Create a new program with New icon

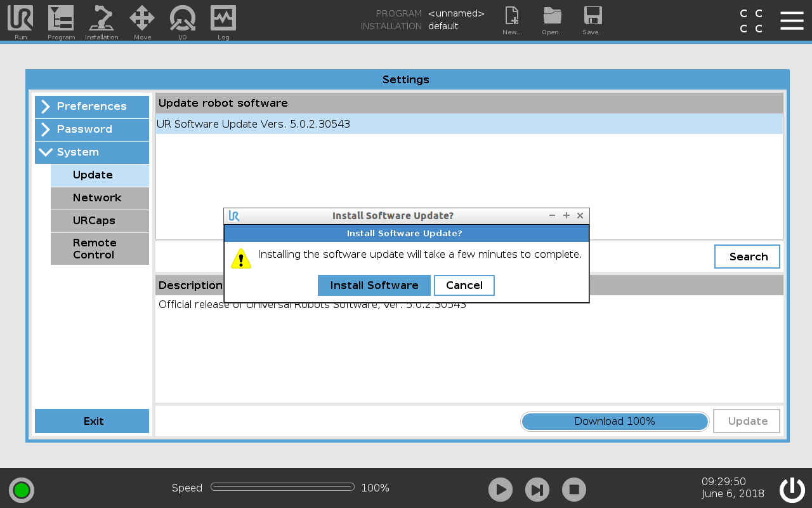(x=511, y=18)
